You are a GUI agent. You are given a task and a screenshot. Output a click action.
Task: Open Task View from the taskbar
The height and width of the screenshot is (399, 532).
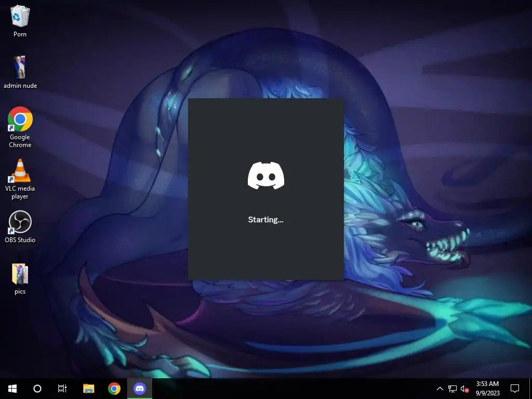[x=62, y=389]
